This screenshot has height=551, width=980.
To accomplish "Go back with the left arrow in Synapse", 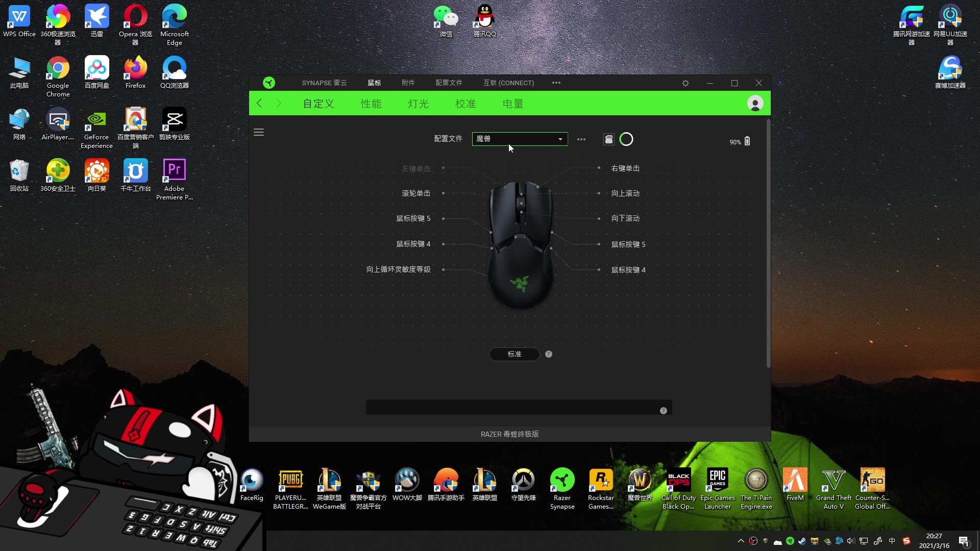I will pos(259,104).
